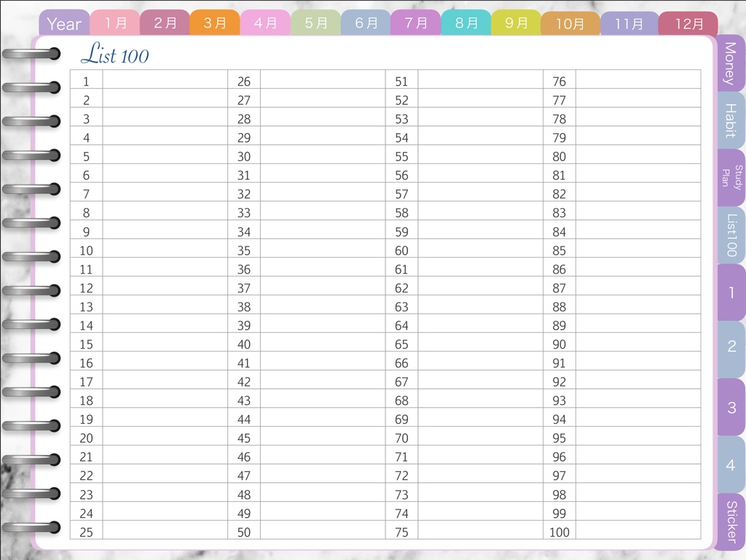Select the entry field for item 57

(481, 192)
